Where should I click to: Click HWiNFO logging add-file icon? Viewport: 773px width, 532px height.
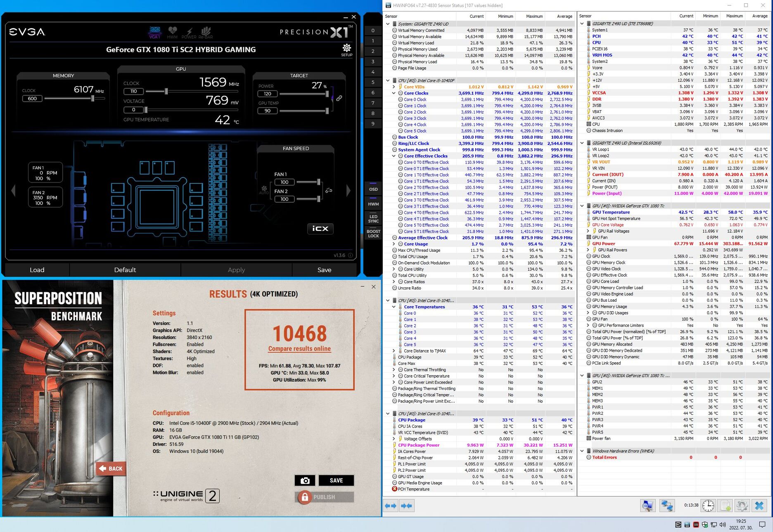(x=726, y=506)
